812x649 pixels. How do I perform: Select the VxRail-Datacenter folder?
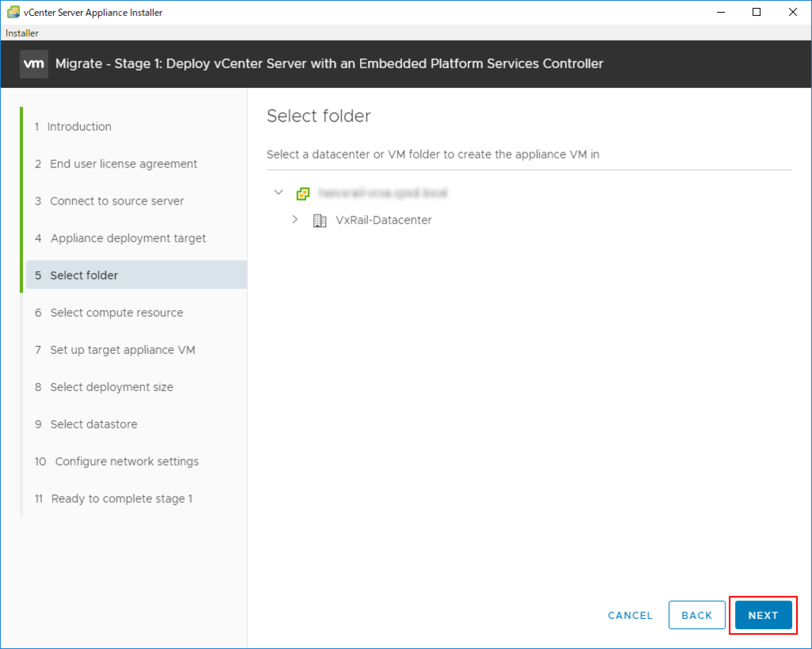tap(383, 220)
